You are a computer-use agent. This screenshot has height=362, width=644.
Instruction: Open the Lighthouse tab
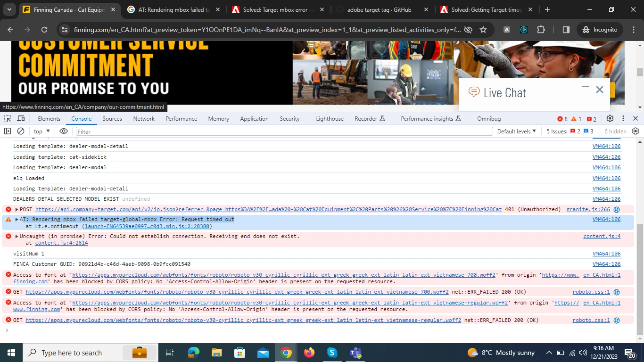330,119
